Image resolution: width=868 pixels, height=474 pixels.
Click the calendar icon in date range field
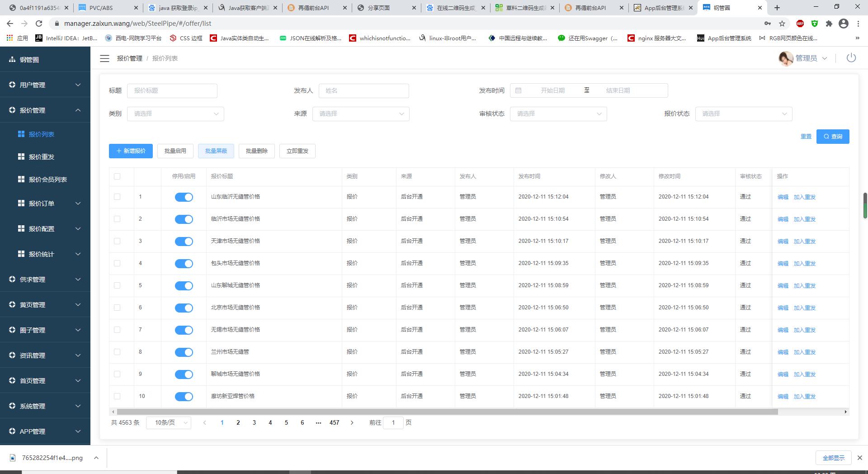click(519, 90)
